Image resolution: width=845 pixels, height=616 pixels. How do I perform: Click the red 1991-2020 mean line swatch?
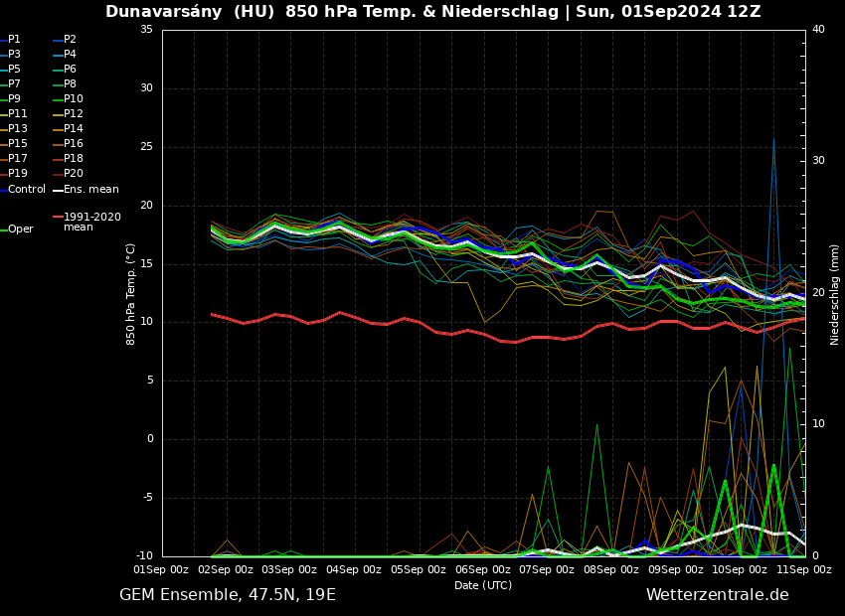(x=58, y=217)
